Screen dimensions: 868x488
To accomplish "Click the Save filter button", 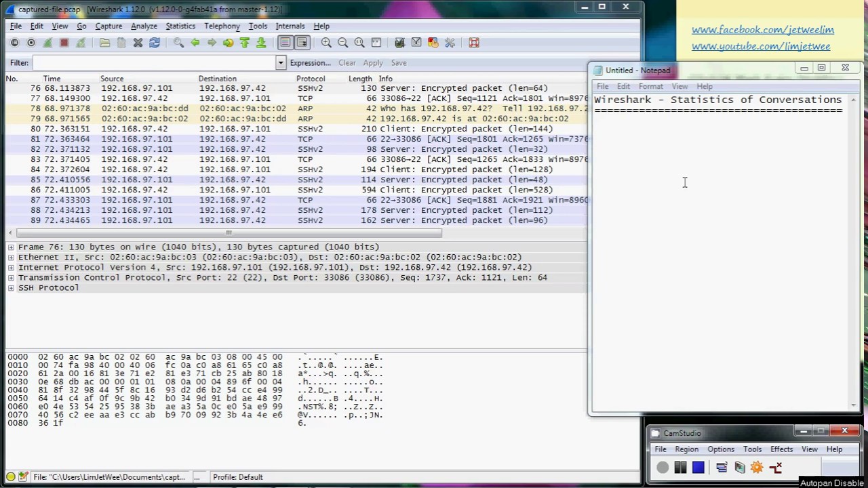I will [x=399, y=63].
